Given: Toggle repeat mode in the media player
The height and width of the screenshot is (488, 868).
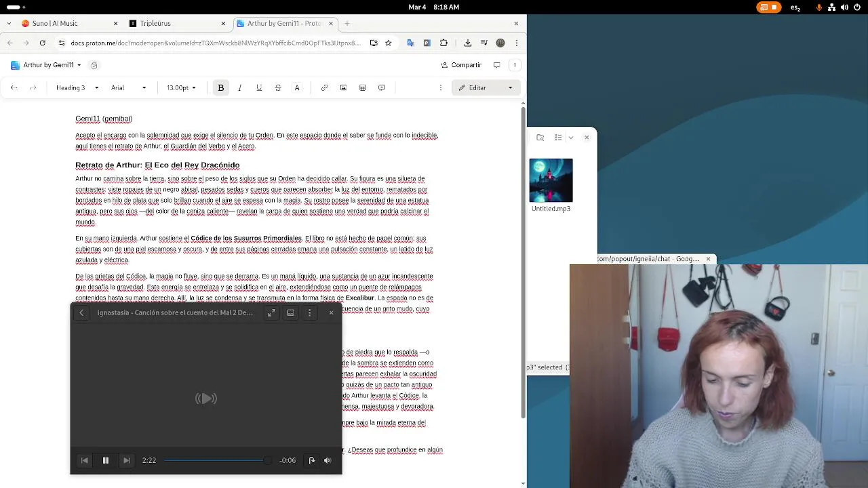Looking at the screenshot, I should pos(312,460).
